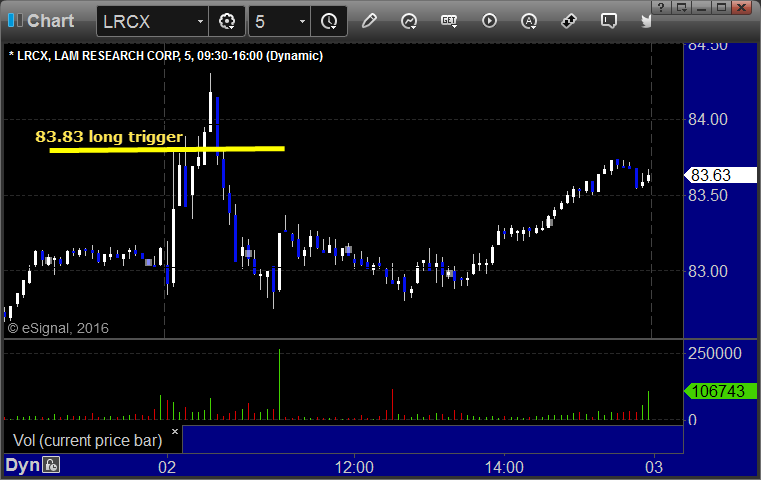Viewport: 761px width, 480px height.
Task: Start bar replay with play icon
Action: click(x=489, y=21)
